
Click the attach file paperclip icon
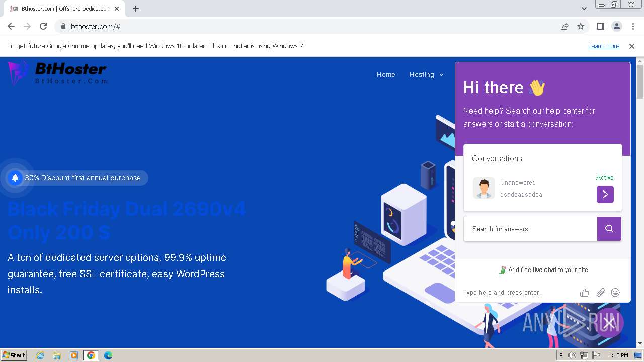600,292
